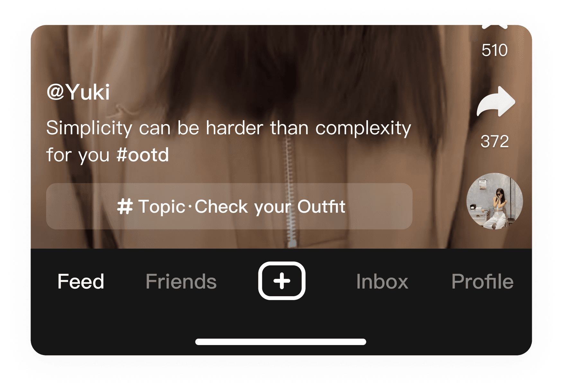Image resolution: width=563 pixels, height=392 pixels.
Task: Click the 'for you' caption line
Action: click(x=78, y=155)
